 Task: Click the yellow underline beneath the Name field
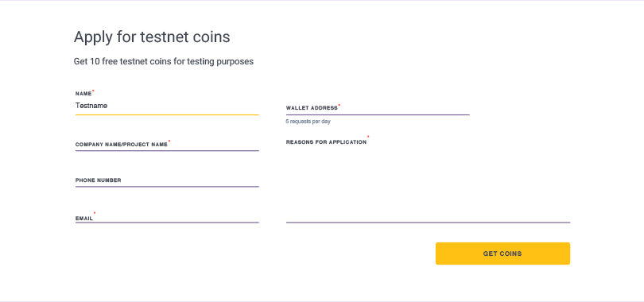click(x=167, y=114)
